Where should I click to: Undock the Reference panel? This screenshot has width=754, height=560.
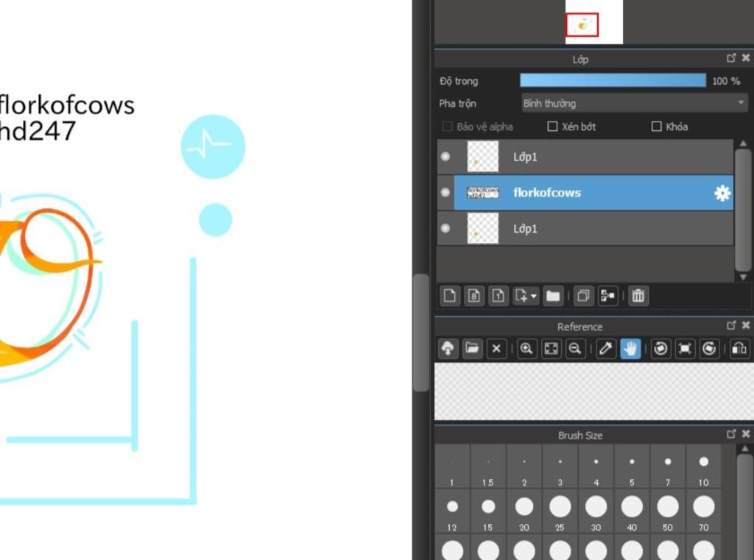click(x=731, y=325)
